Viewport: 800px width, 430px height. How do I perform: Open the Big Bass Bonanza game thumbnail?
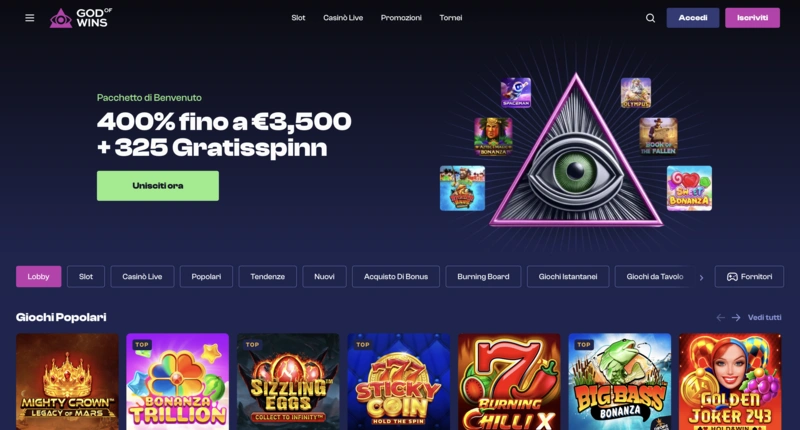pos(619,382)
